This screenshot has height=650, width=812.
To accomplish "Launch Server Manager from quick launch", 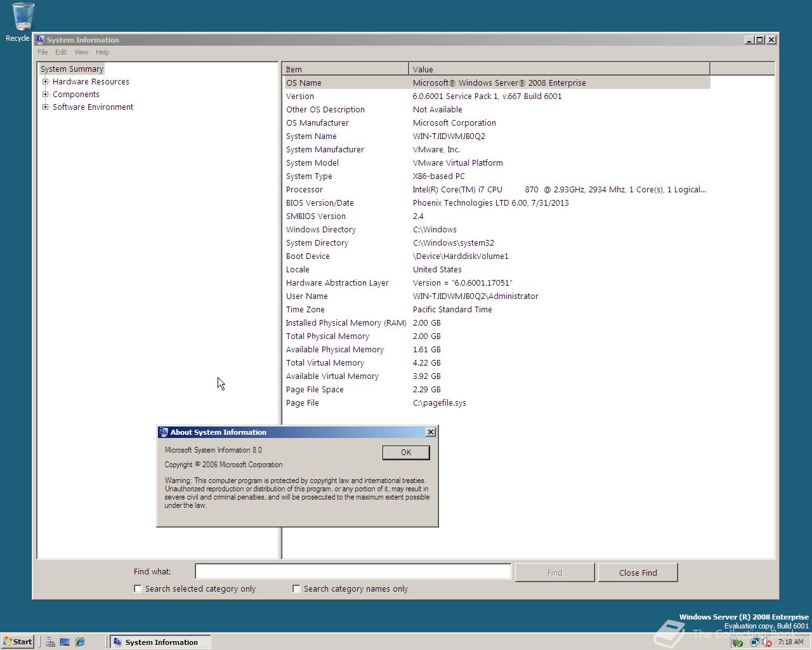I will click(50, 642).
